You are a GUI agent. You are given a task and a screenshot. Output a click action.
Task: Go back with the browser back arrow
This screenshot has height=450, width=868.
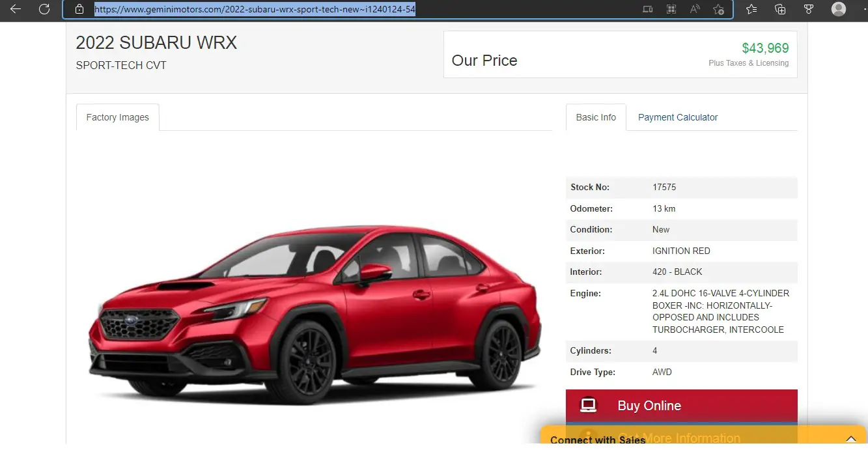click(15, 9)
